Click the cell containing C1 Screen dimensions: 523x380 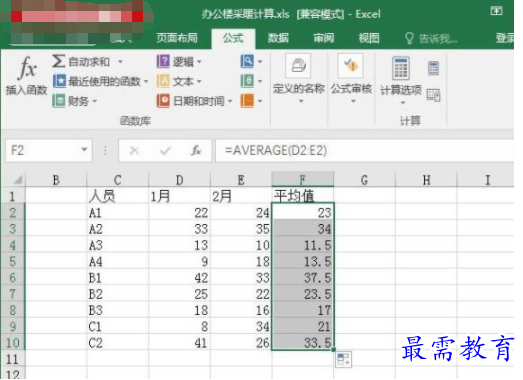click(118, 327)
